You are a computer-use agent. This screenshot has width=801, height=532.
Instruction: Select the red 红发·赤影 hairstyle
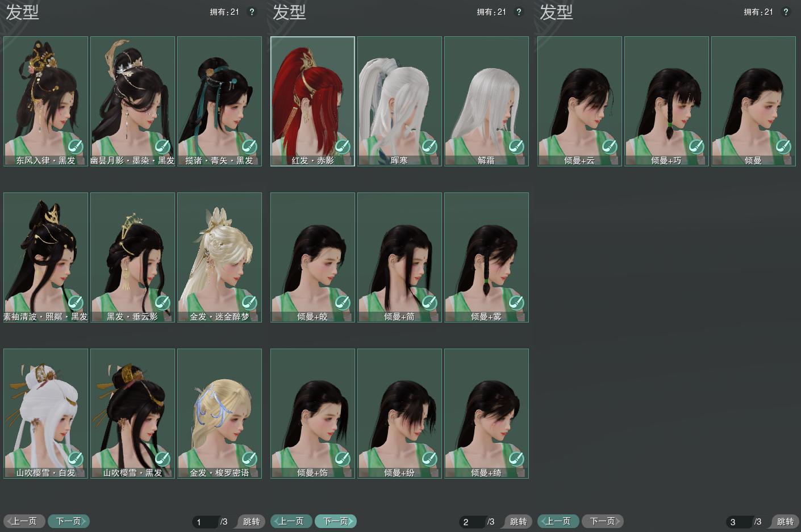313,102
